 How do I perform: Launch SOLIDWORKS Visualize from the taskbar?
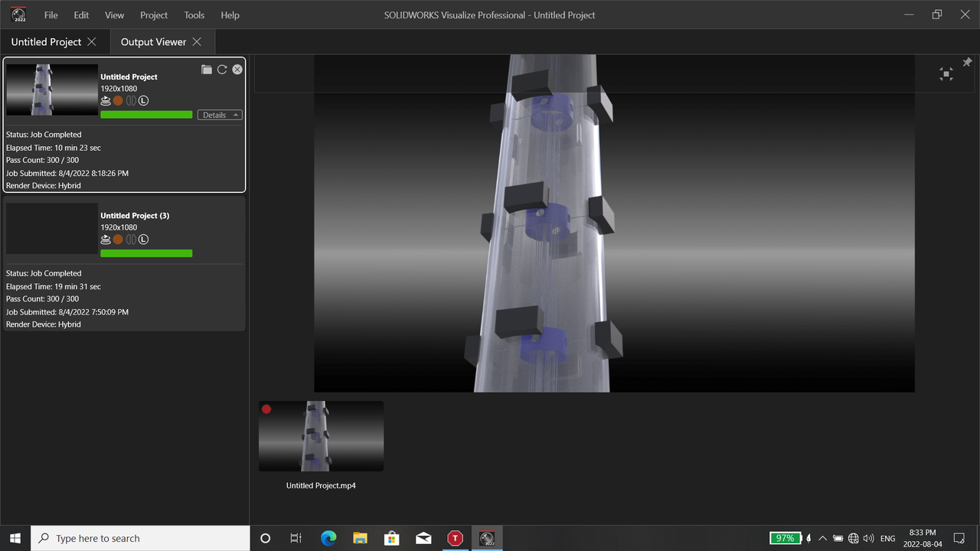pyautogui.click(x=487, y=538)
